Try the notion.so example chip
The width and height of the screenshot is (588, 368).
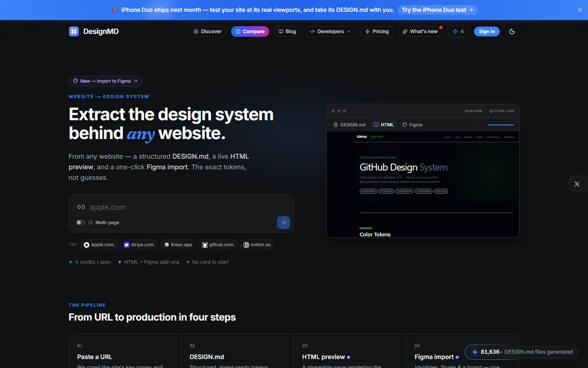coord(257,244)
